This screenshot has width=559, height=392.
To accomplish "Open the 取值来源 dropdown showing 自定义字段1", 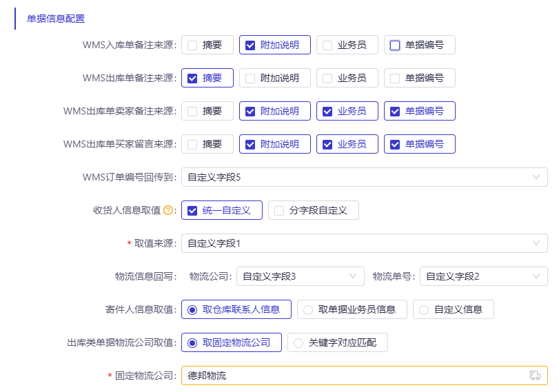I will tap(365, 243).
